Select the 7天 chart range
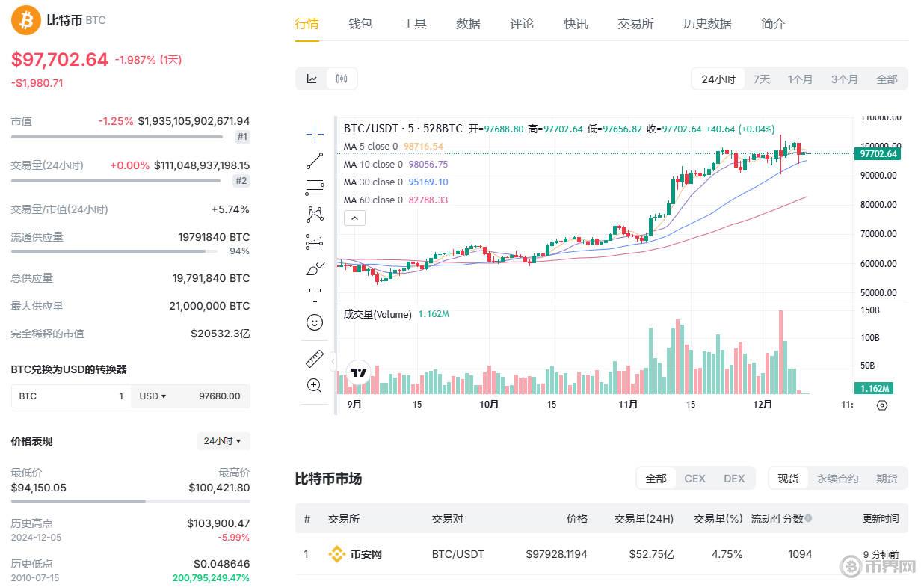The image size is (924, 587). pyautogui.click(x=762, y=79)
